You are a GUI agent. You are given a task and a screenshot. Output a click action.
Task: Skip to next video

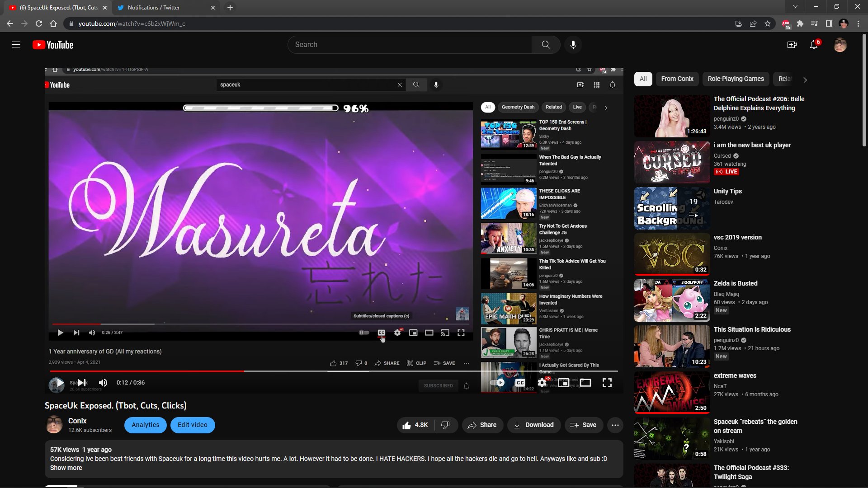(x=82, y=383)
